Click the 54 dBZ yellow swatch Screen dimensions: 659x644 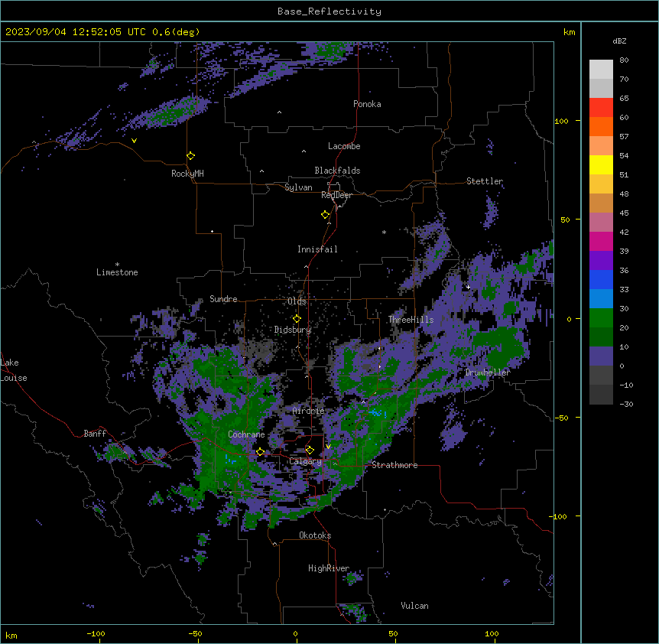(601, 164)
